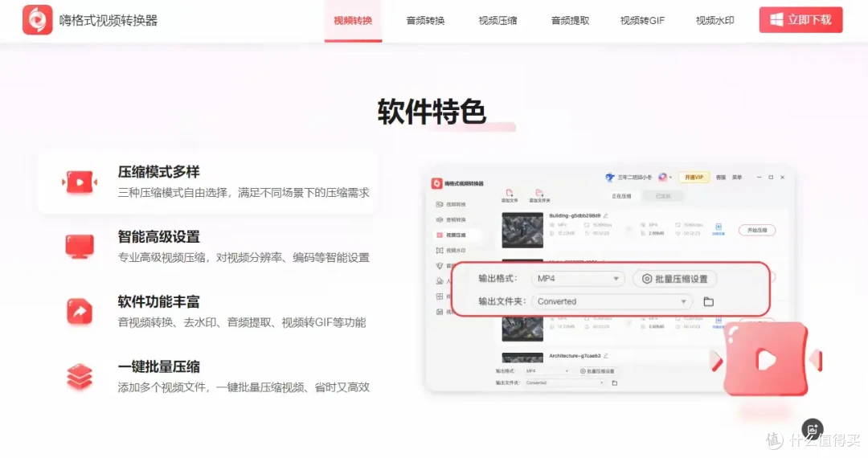Open 客服 in the preview app title bar
Screen dimensions: 868x458
(x=721, y=178)
